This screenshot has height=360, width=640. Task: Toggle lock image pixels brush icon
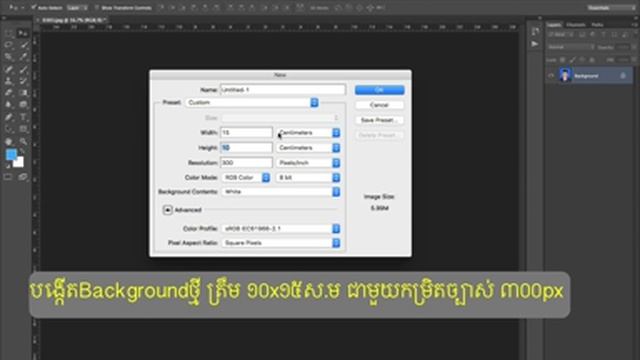[572, 60]
